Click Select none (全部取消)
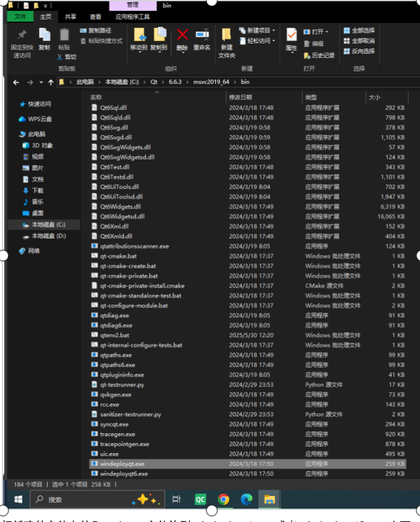 coord(359,41)
